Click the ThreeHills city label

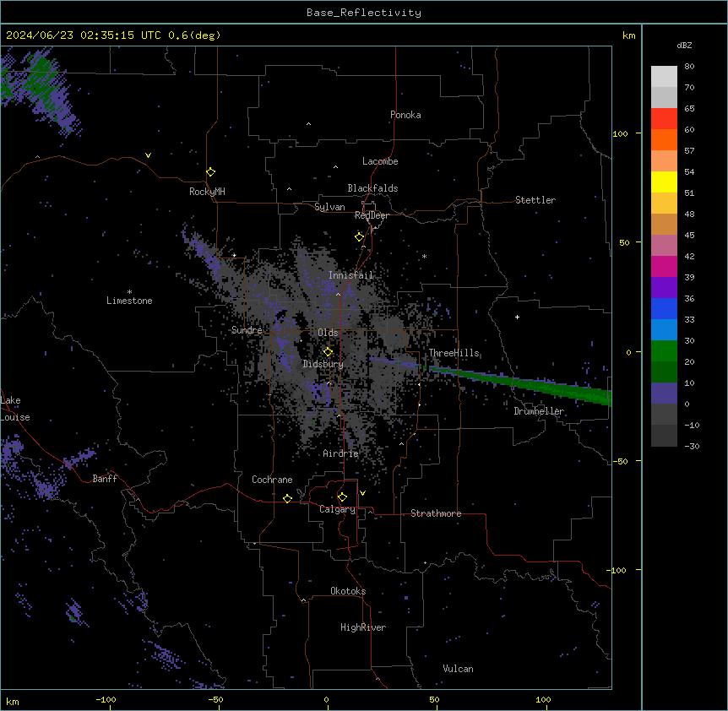tap(454, 353)
